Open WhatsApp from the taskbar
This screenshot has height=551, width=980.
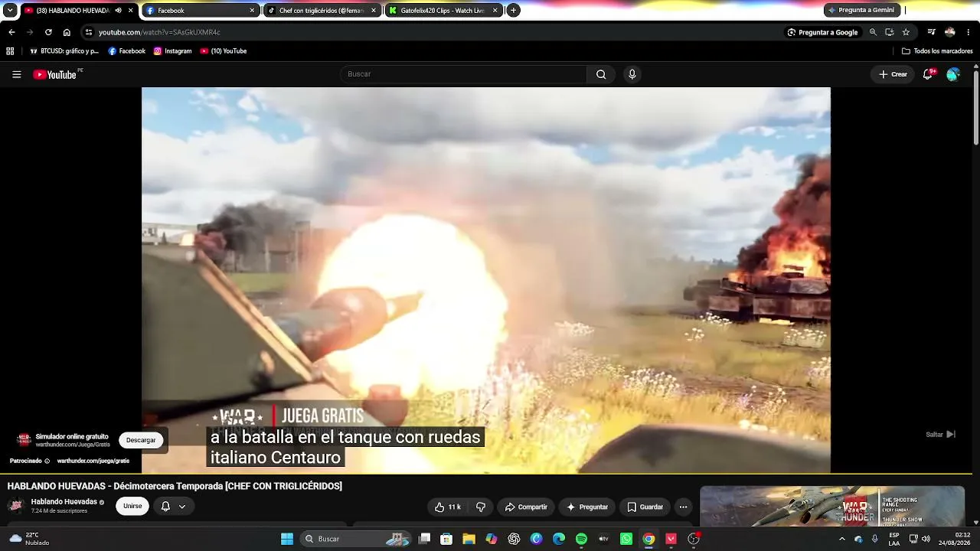[626, 539]
